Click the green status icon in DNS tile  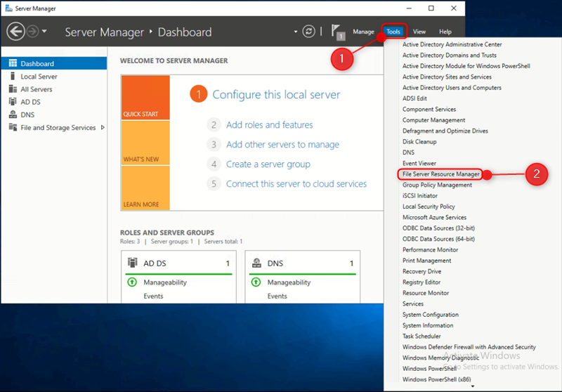[x=256, y=282]
